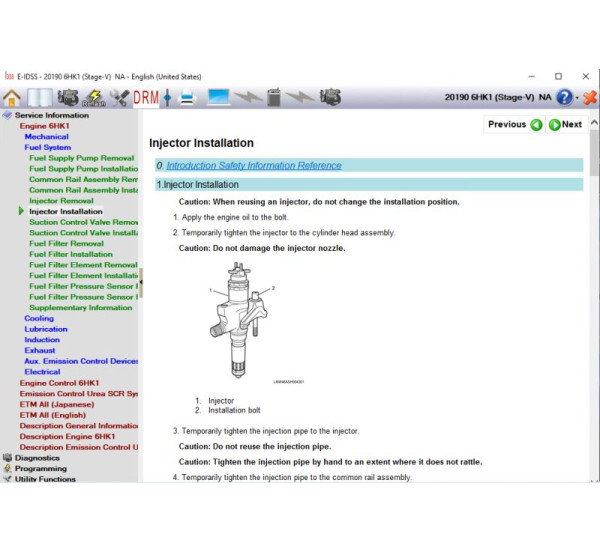The height and width of the screenshot is (553, 600).
Task: Open the service manual book icon
Action: pos(40,97)
